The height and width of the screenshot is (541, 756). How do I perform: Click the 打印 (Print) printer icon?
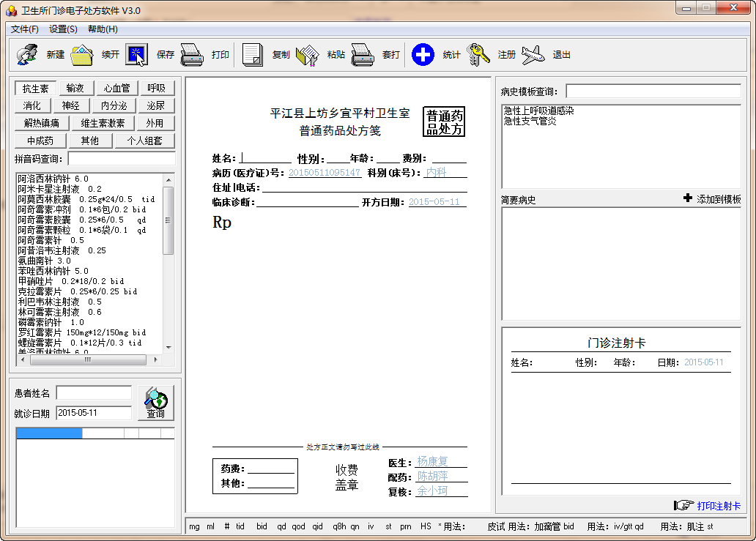tap(192, 55)
